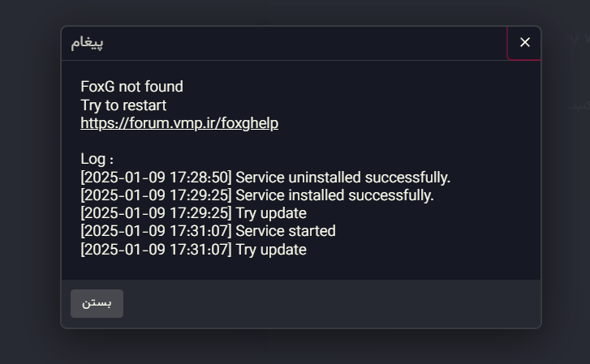This screenshot has width=590, height=364.
Task: Click the timestamp of the 'Service started' entry
Action: (x=156, y=231)
